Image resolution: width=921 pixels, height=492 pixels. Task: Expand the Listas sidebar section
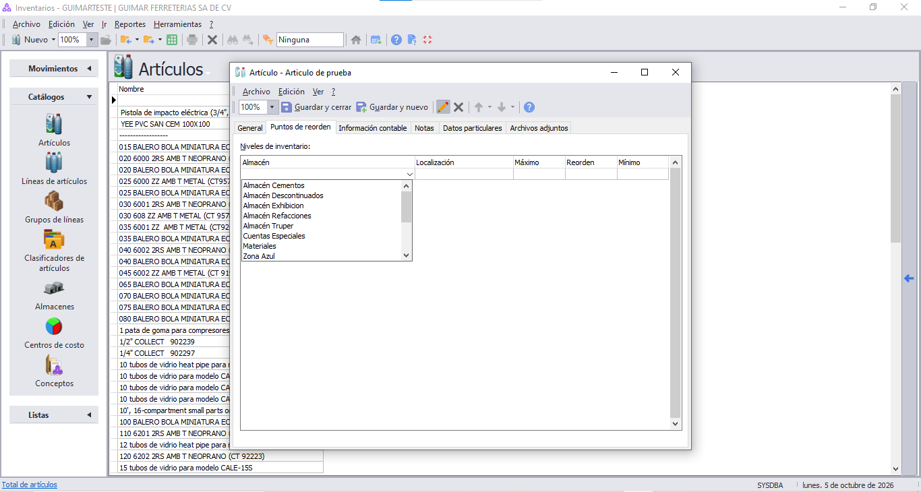pyautogui.click(x=54, y=415)
